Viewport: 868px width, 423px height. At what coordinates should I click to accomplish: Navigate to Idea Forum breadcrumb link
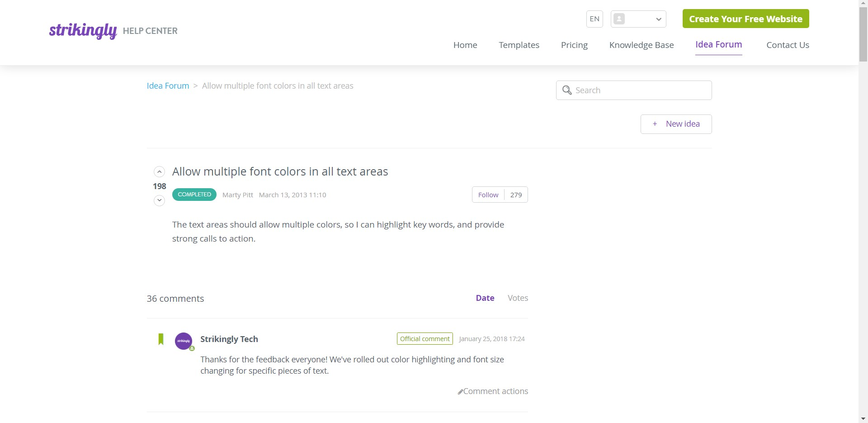[x=168, y=86]
